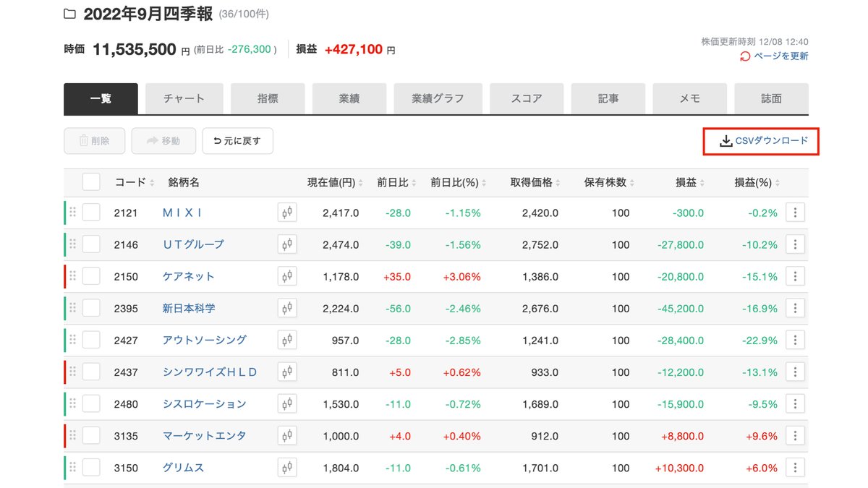Tick the checkbox for code 2121
The image size is (868, 488).
point(91,213)
